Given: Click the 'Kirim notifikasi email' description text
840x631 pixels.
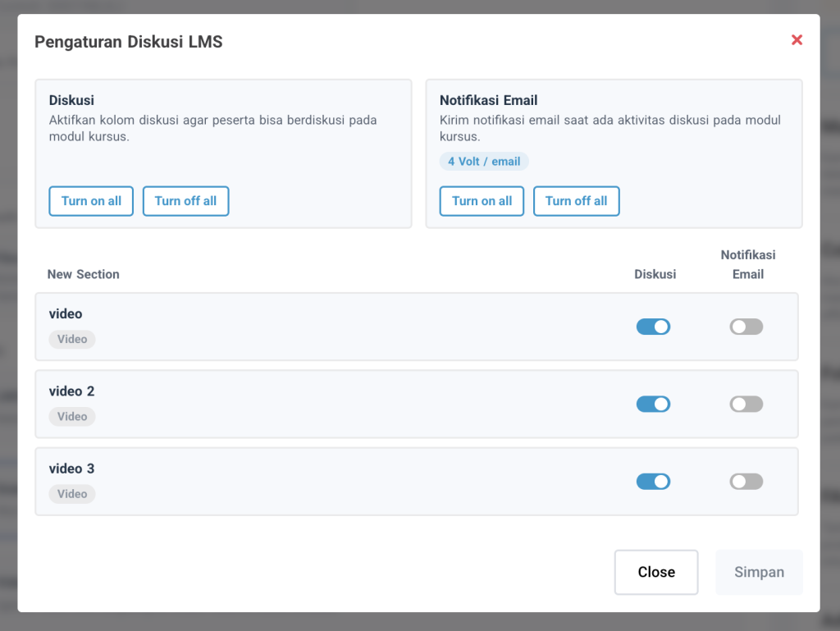Looking at the screenshot, I should [610, 128].
